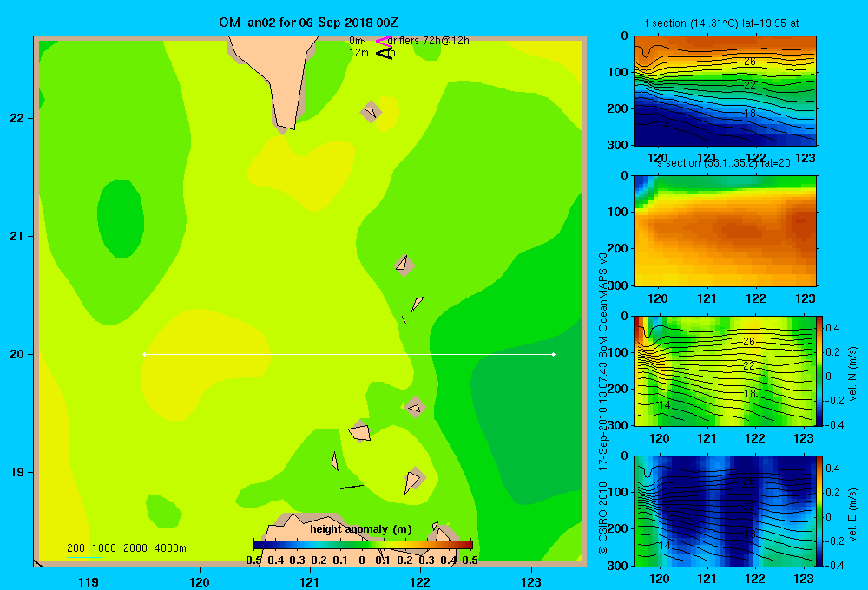Image resolution: width=868 pixels, height=590 pixels.
Task: Click the '12m' label beside the black arrow
Action: [358, 53]
